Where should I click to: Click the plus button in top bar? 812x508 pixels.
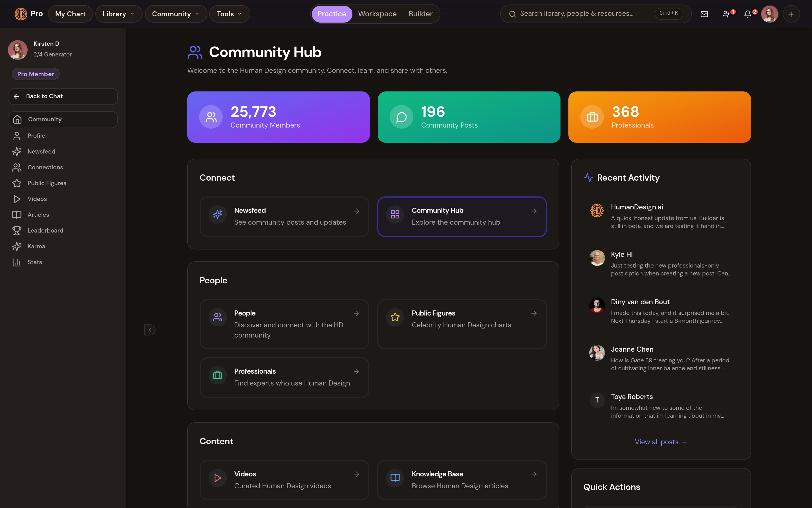point(791,14)
